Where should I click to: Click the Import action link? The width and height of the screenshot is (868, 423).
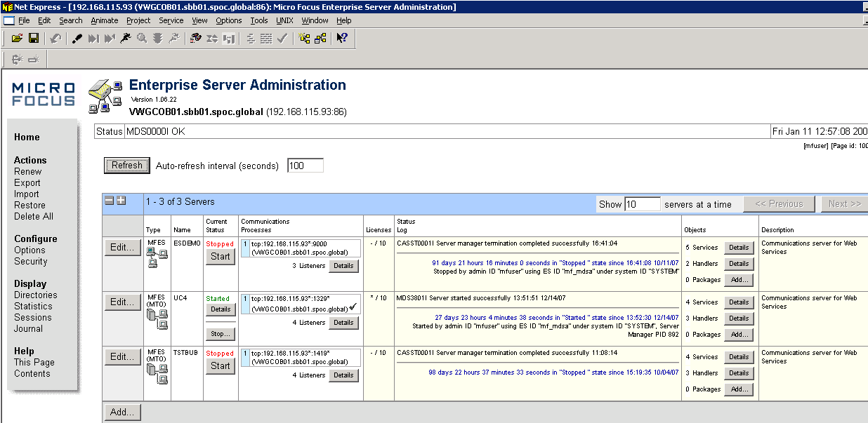[27, 194]
